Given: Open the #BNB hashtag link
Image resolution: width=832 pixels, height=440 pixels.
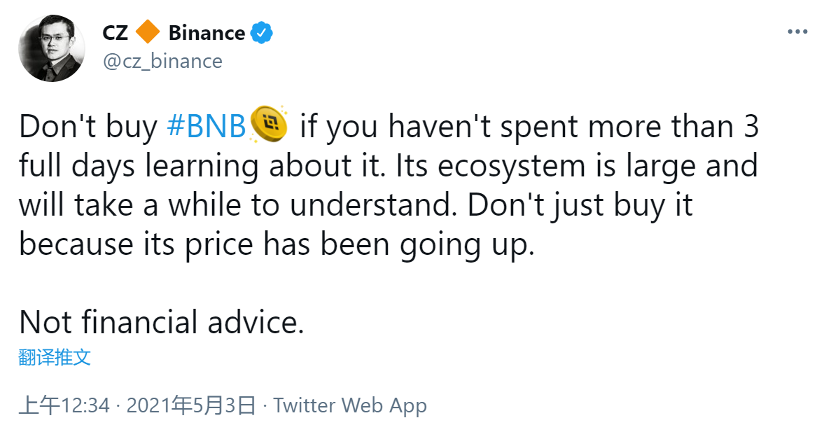Looking at the screenshot, I should (204, 125).
